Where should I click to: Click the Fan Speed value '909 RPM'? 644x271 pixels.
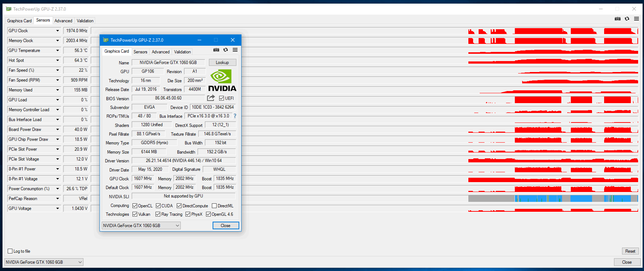77,80
